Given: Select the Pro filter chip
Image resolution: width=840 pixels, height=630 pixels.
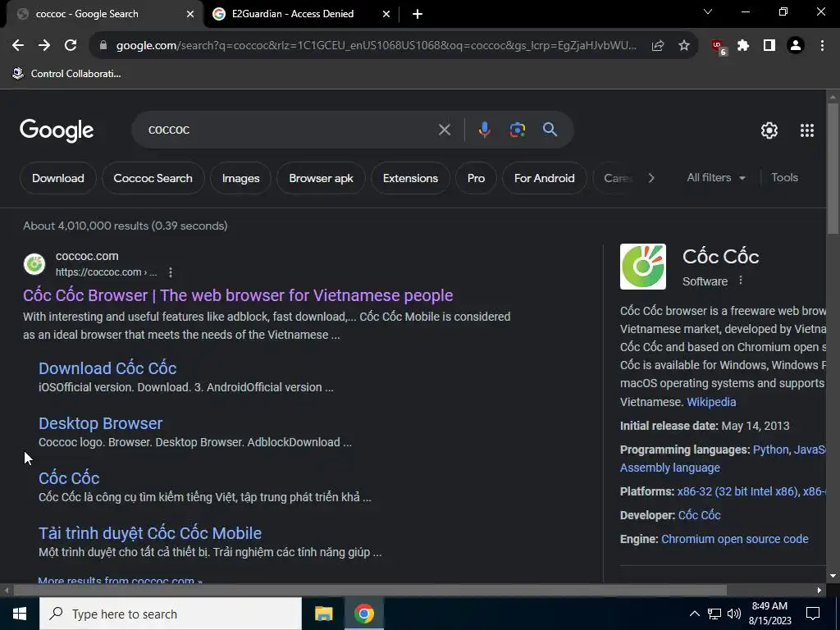Looking at the screenshot, I should (x=476, y=178).
